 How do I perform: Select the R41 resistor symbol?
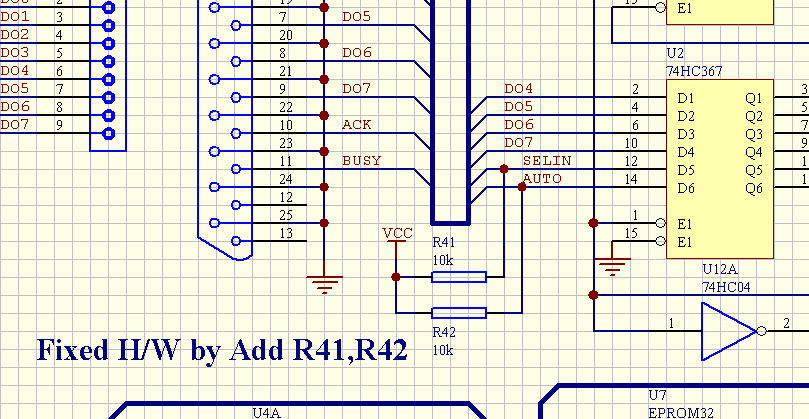coord(458,277)
